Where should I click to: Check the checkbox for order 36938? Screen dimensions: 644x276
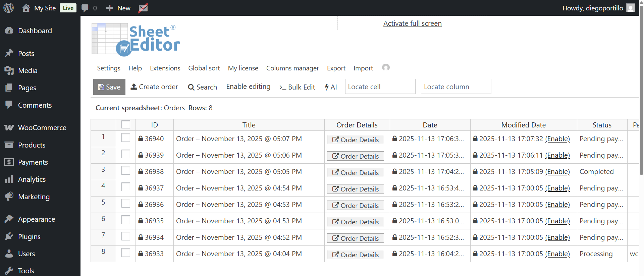coord(126,171)
